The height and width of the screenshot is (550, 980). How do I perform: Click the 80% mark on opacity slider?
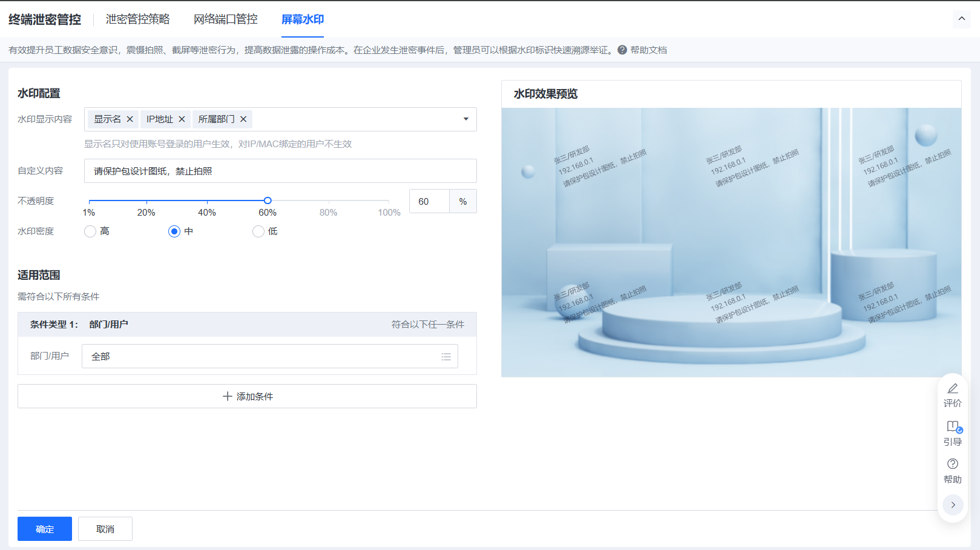329,201
